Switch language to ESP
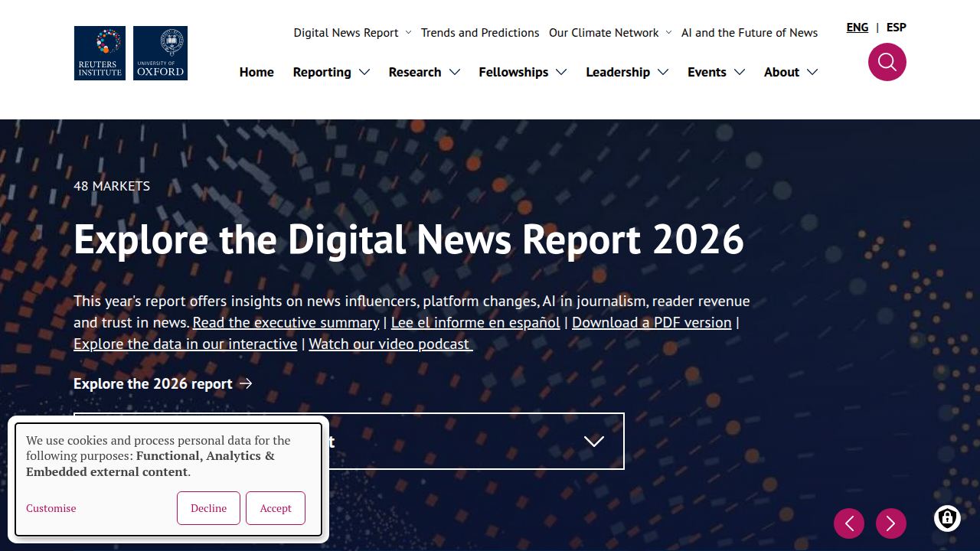The image size is (980, 551). coord(897,28)
